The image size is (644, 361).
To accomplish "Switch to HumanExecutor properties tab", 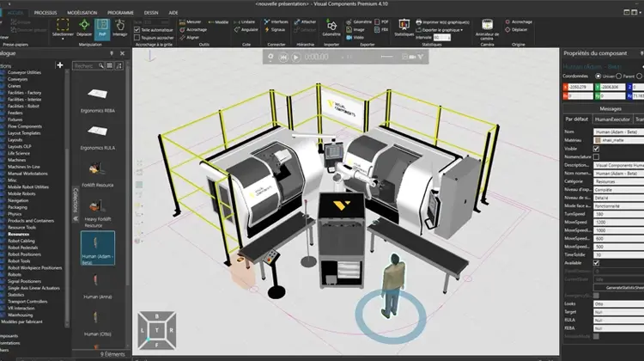I will (x=612, y=119).
